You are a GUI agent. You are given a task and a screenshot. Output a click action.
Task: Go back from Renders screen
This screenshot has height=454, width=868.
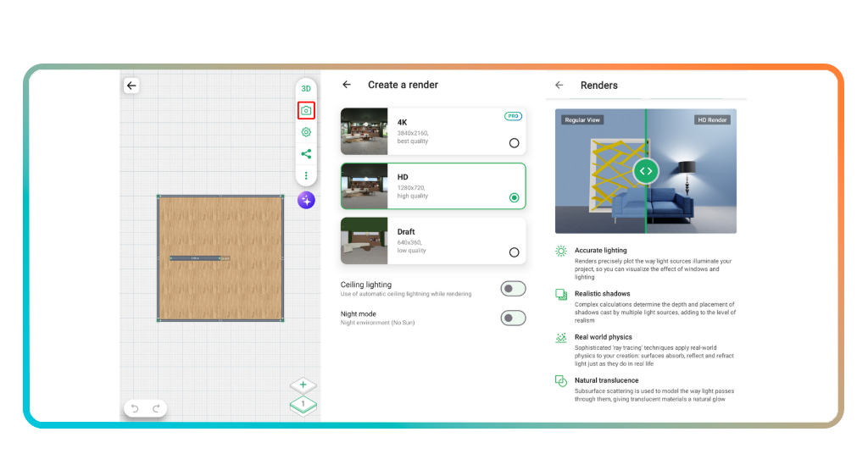tap(559, 86)
